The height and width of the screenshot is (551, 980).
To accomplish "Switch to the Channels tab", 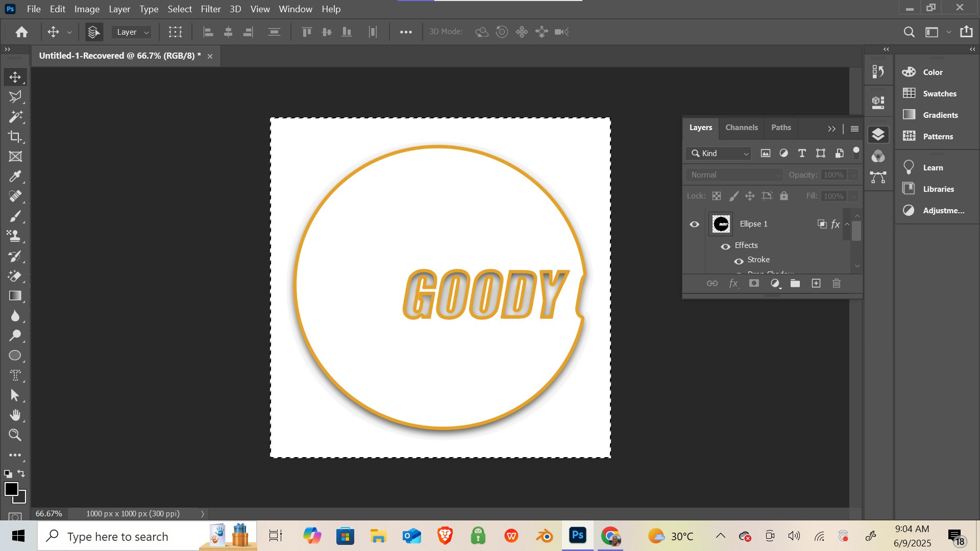I will point(741,128).
